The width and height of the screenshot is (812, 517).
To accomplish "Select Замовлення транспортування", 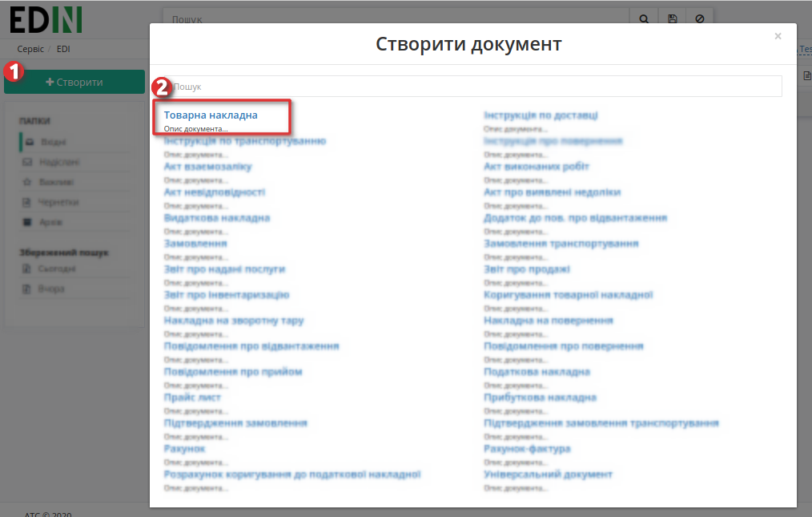I will click(x=561, y=243).
